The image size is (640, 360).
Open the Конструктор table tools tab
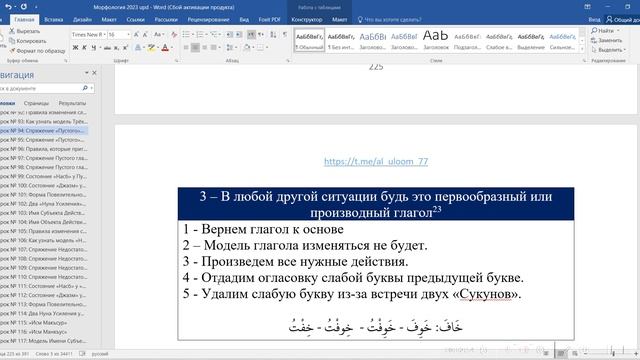[x=307, y=20]
